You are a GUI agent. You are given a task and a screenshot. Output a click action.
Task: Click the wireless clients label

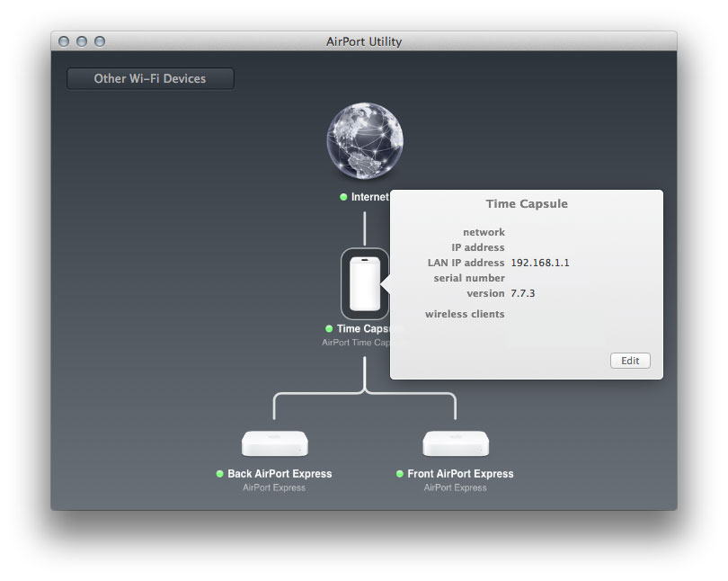click(x=465, y=314)
